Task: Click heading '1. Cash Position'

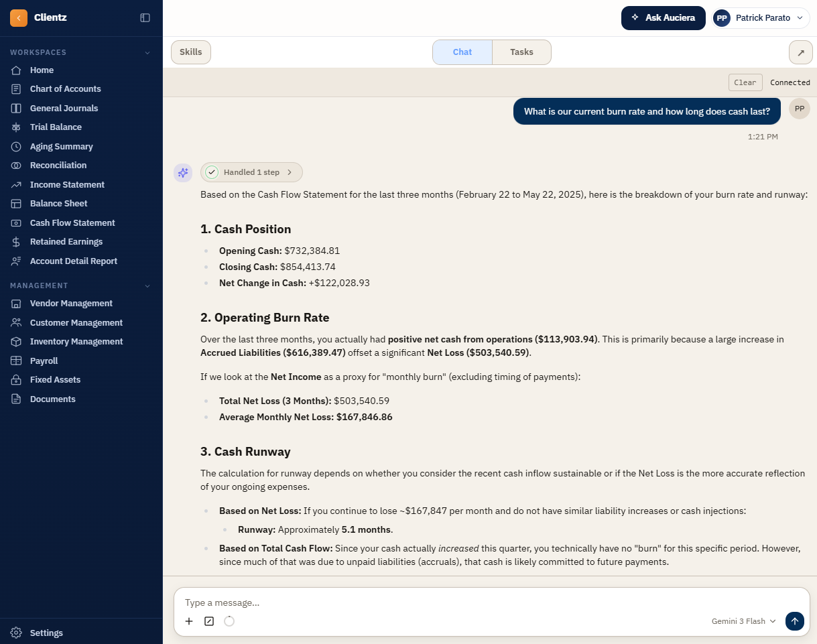Action: click(245, 229)
